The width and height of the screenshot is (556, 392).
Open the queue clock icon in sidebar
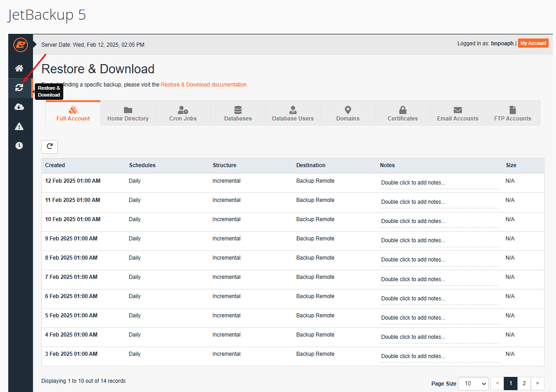coord(19,146)
